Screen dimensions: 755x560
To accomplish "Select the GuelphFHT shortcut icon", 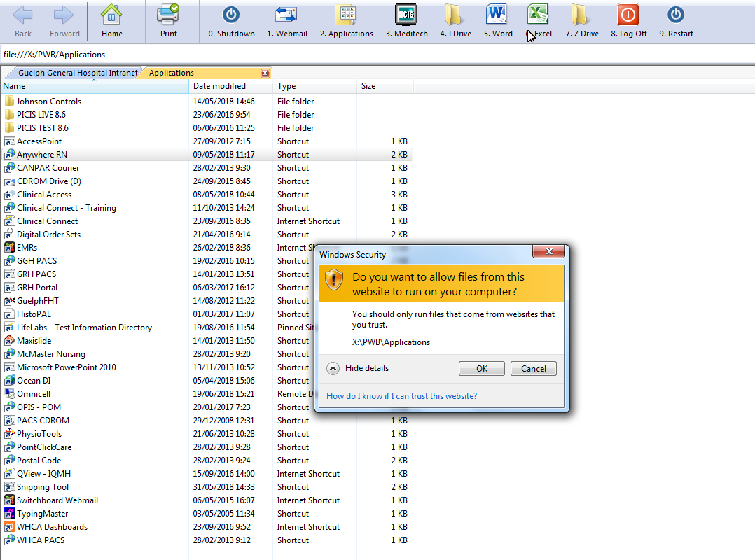I will point(9,301).
